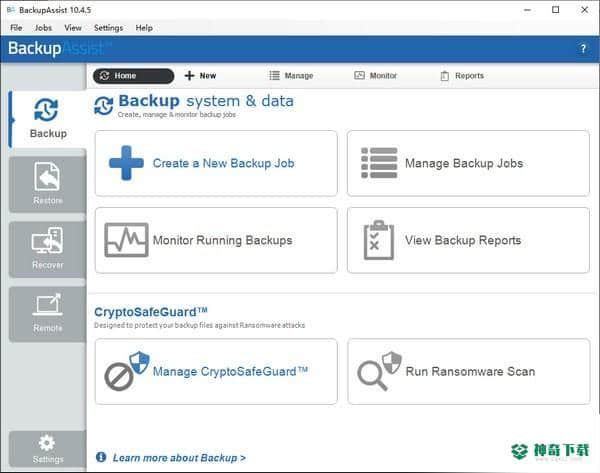Open the File menu
This screenshot has width=600, height=473.
[x=16, y=28]
